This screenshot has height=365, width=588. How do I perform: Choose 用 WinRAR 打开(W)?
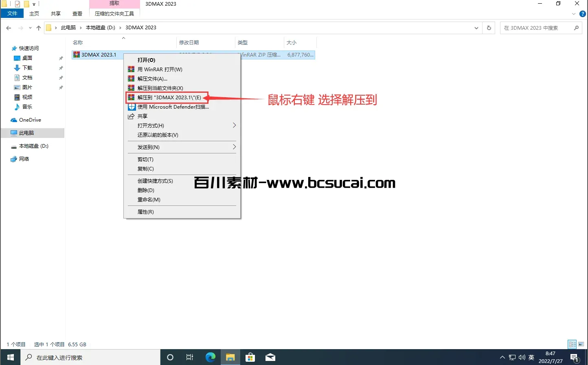(182, 69)
